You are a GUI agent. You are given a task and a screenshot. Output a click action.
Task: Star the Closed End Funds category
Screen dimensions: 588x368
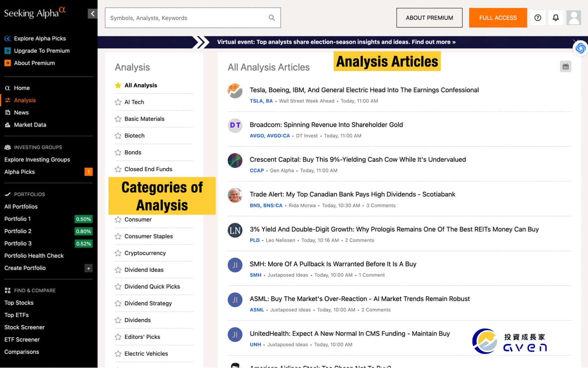click(x=118, y=169)
